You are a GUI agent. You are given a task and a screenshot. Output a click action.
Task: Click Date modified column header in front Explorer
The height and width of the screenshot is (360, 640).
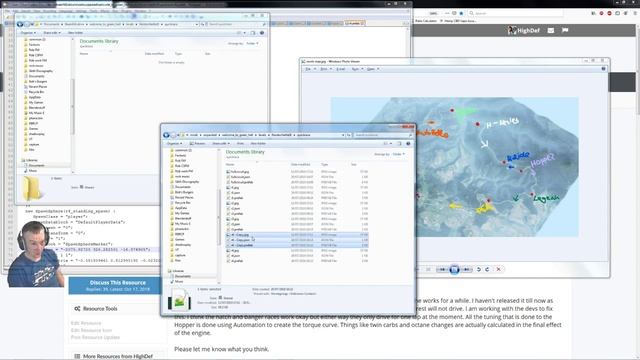301,164
